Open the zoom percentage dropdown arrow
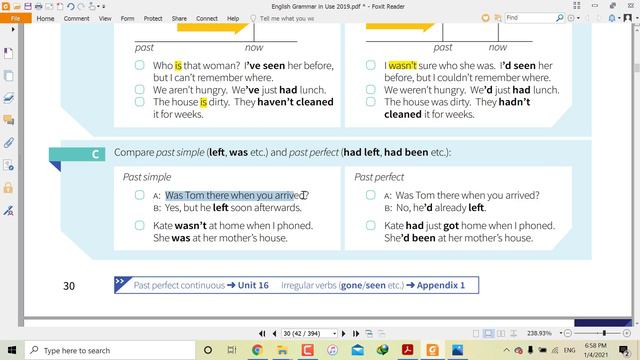The width and height of the screenshot is (640, 360). 561,333
